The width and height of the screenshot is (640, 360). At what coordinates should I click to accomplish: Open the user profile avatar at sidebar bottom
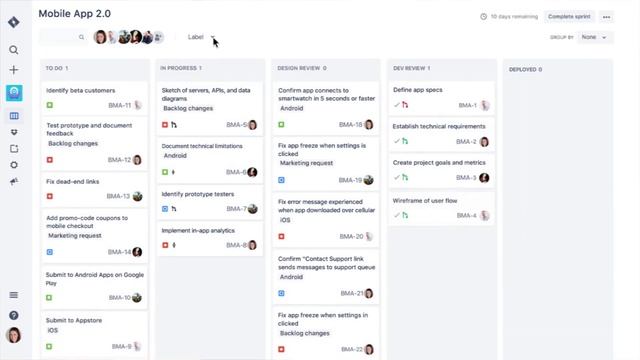(x=13, y=335)
